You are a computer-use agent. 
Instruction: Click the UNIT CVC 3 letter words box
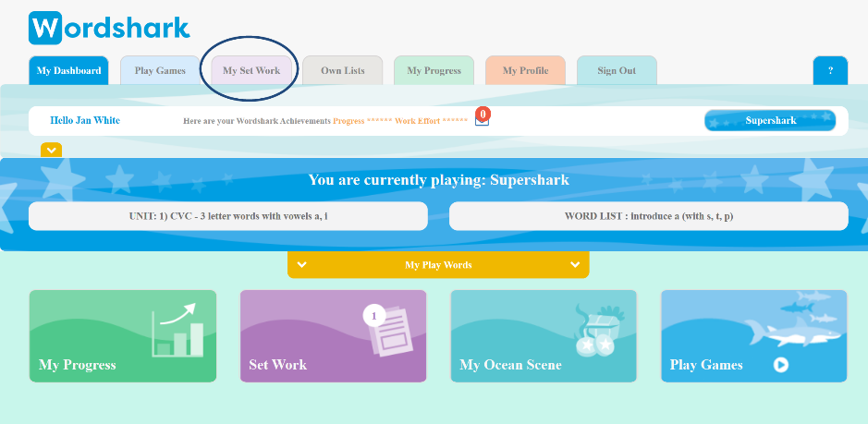point(228,216)
